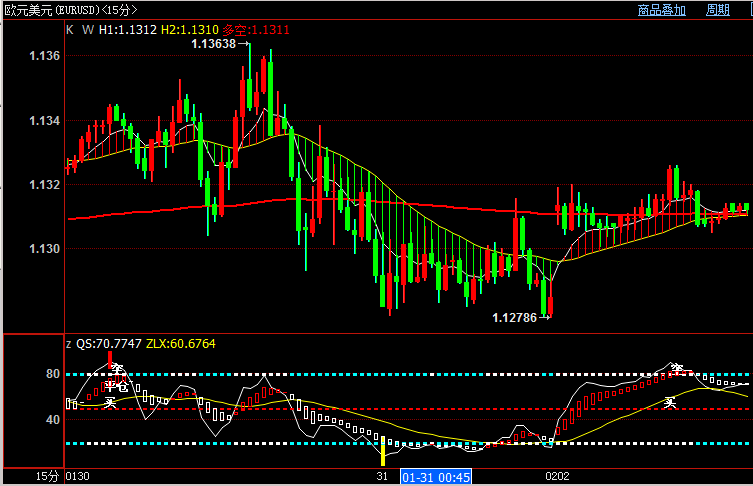The height and width of the screenshot is (486, 753).
Task: Click the 1.136 price axis level
Action: [x=44, y=57]
